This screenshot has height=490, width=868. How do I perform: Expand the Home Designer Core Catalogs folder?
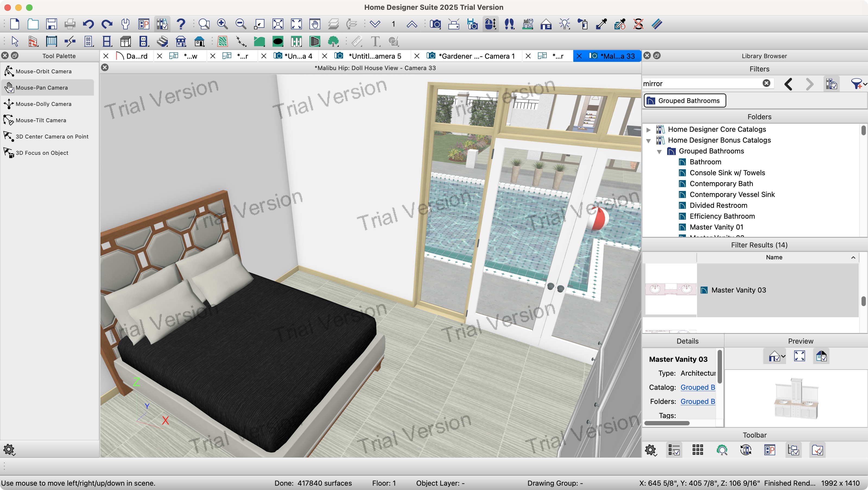tap(649, 130)
